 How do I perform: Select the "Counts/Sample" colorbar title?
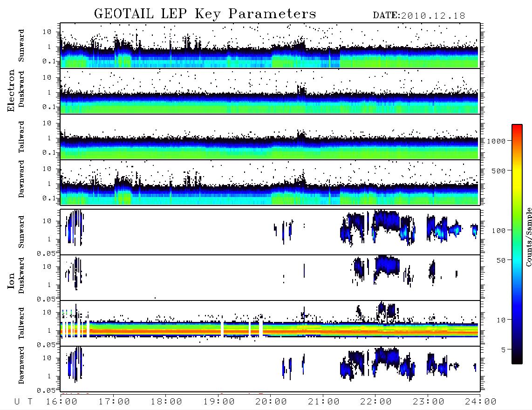click(x=528, y=237)
